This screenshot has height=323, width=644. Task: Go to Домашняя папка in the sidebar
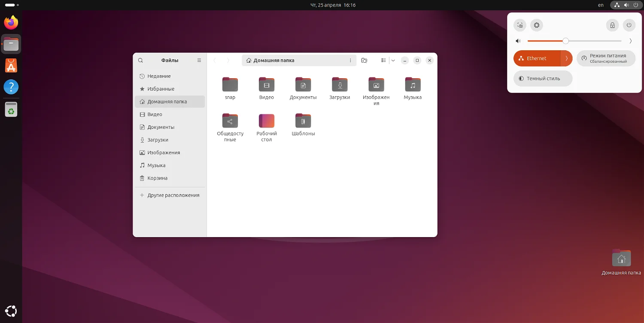170,102
